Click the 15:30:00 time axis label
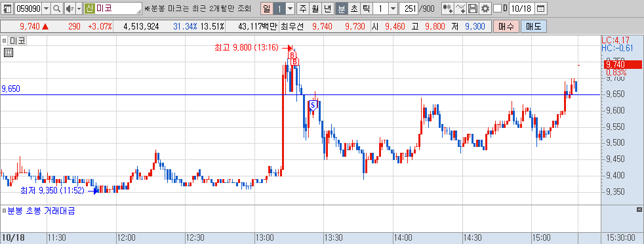The width and height of the screenshot is (644, 244). (x=620, y=238)
